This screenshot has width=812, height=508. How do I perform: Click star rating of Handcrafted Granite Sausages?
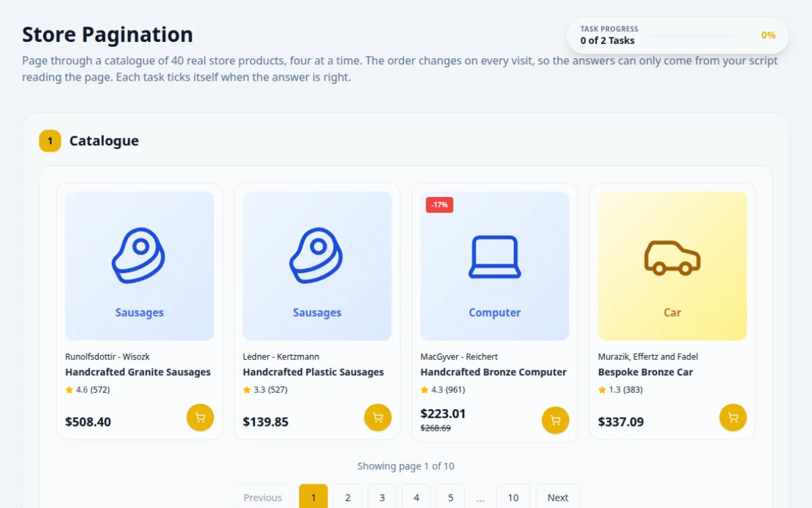tap(87, 389)
